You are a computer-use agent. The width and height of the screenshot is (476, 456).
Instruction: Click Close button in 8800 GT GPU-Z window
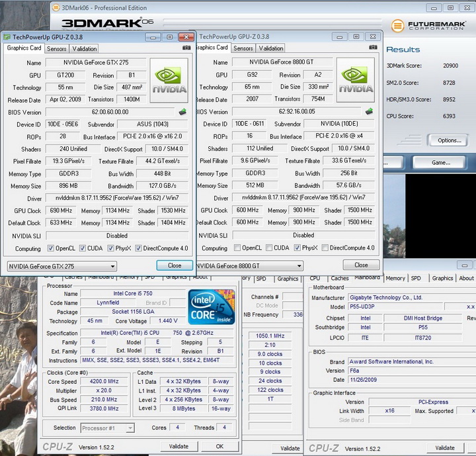click(x=361, y=265)
